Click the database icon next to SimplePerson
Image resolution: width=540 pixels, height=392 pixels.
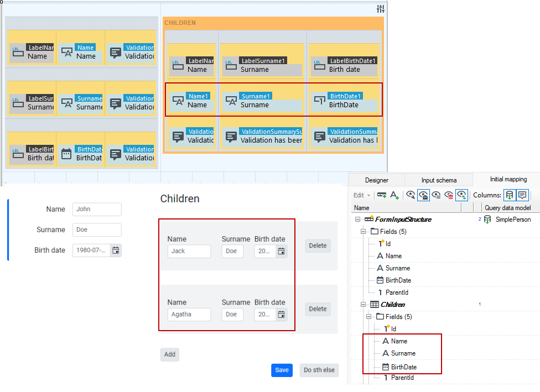pos(487,219)
